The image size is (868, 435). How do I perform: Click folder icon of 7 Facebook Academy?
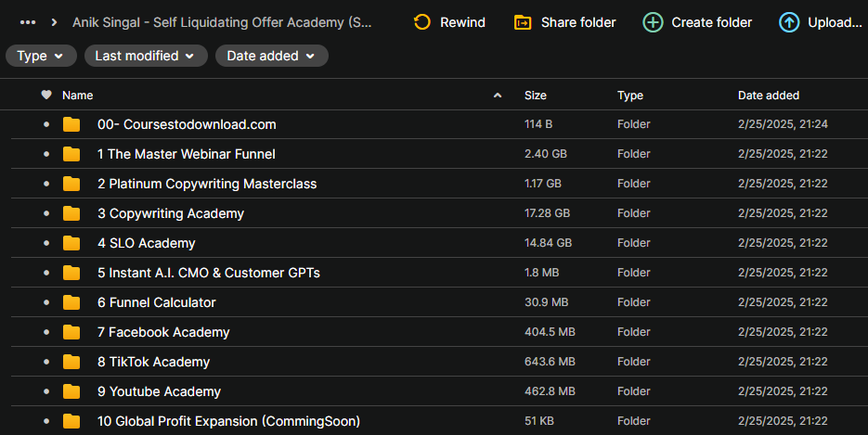pyautogui.click(x=71, y=332)
